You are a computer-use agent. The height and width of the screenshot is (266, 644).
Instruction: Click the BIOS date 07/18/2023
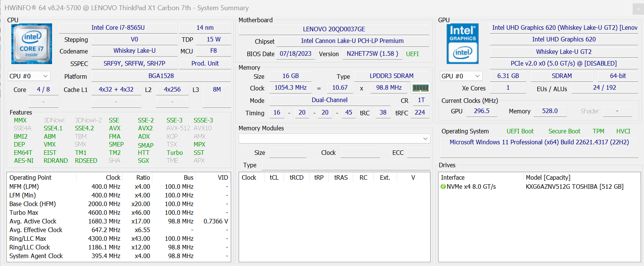[x=296, y=54]
